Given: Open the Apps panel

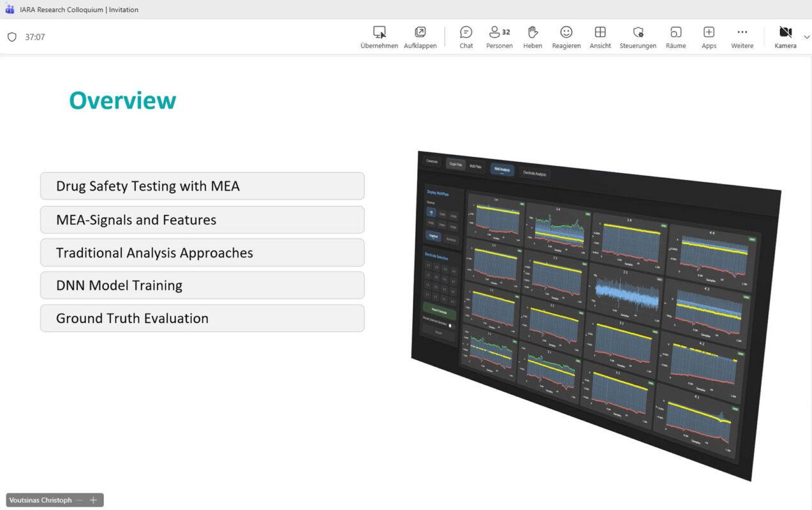Looking at the screenshot, I should pos(709,37).
